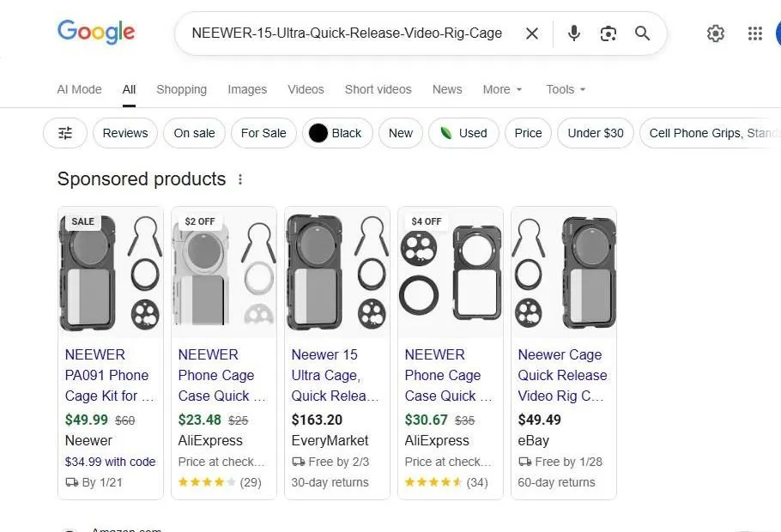Open options for Sponsored products via three dots
This screenshot has width=781, height=532.
click(x=240, y=179)
